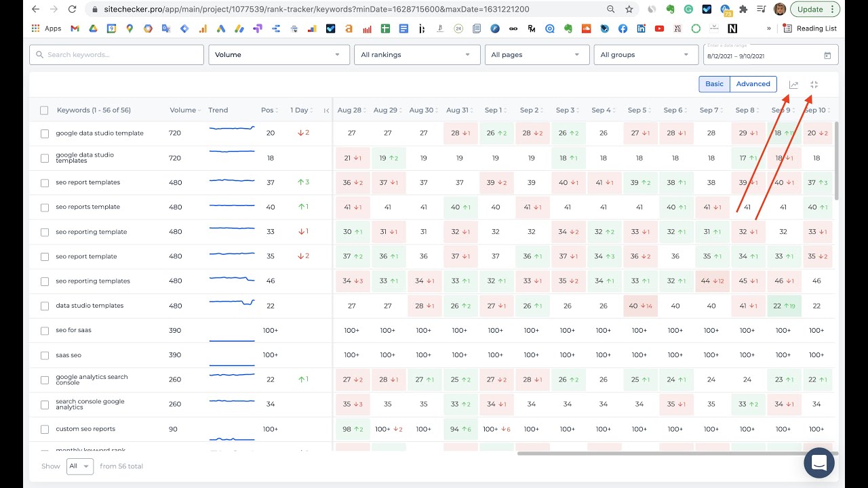The width and height of the screenshot is (868, 488).
Task: Sort by Volume column header
Action: [184, 110]
